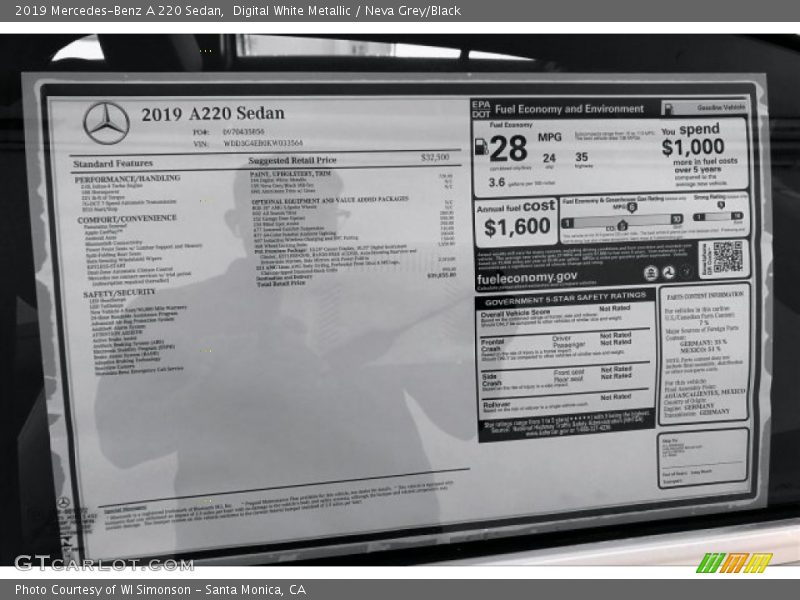Click the 'PERFORMANCE/HANDLING' section heading
Image resolution: width=800 pixels, height=600 pixels.
click(127, 179)
